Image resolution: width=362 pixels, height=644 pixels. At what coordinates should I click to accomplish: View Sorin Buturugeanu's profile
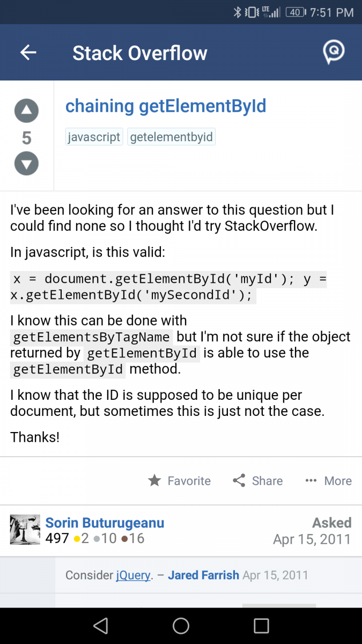[105, 523]
